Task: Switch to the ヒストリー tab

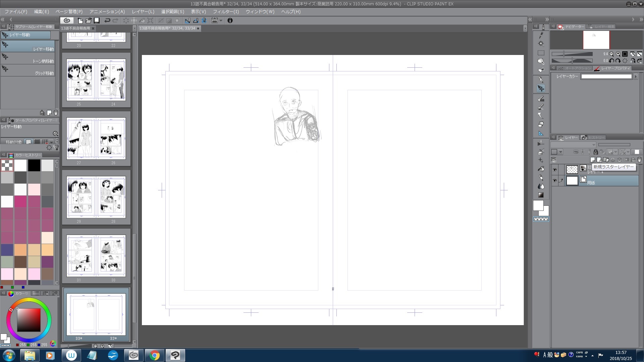Action: click(x=593, y=137)
